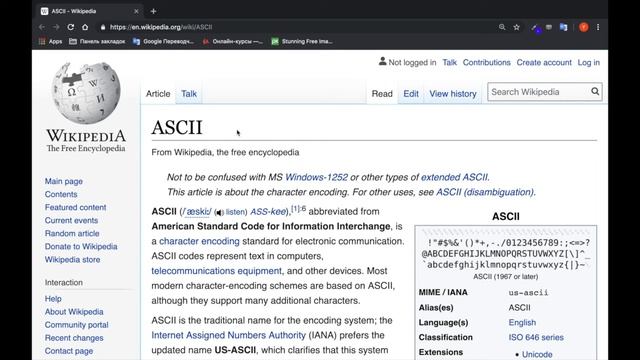Open the Google Переводчик bookmark

pos(163,41)
